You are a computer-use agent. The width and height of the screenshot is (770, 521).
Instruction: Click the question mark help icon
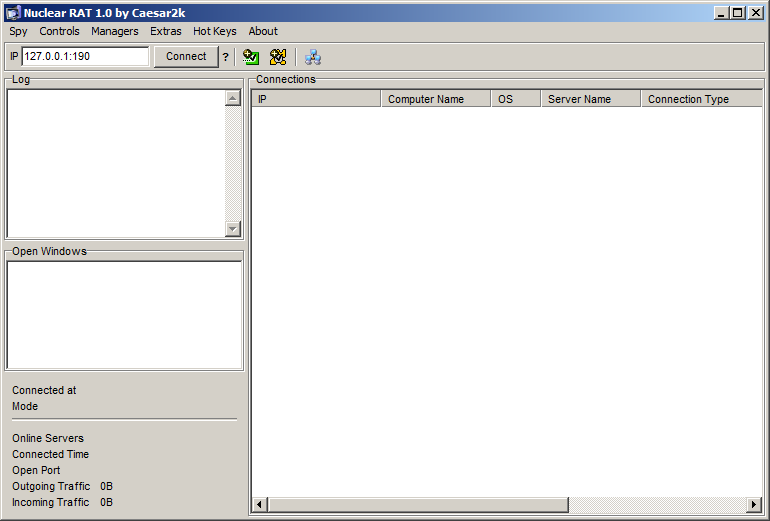pos(226,57)
